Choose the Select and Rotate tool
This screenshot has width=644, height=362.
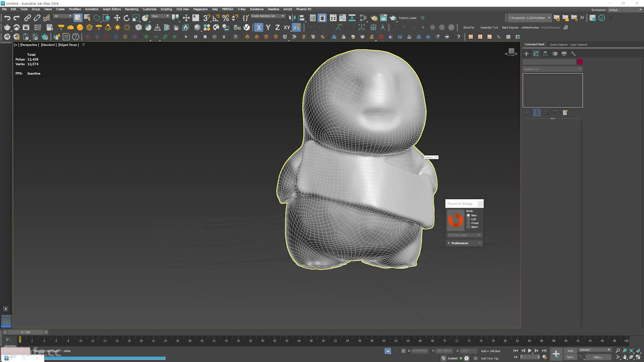[x=126, y=18]
